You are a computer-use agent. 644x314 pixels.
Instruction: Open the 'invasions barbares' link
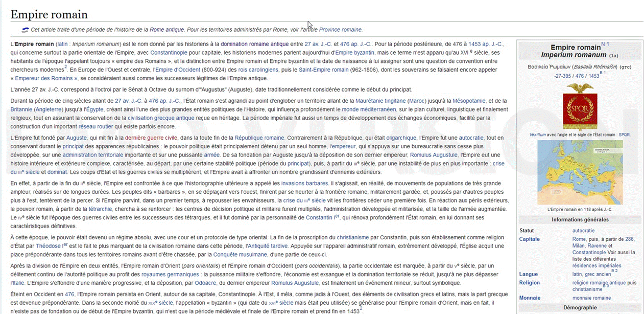point(305,184)
